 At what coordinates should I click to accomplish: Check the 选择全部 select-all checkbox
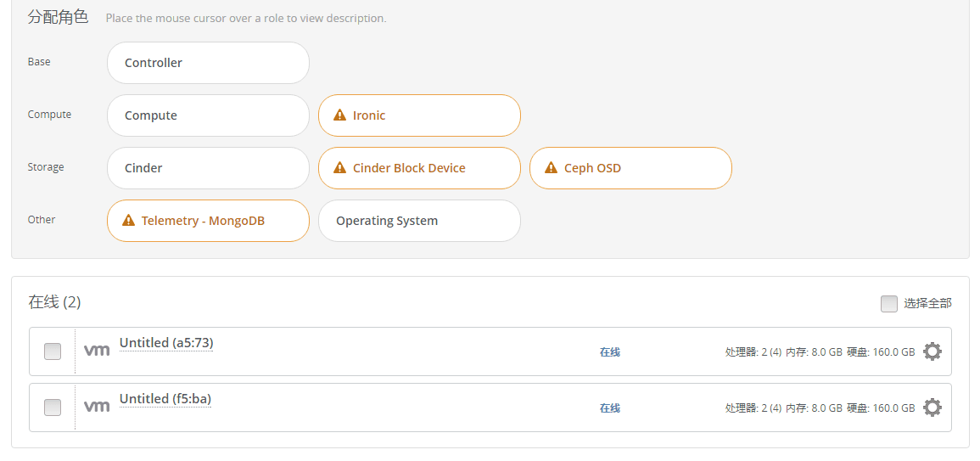coord(888,303)
